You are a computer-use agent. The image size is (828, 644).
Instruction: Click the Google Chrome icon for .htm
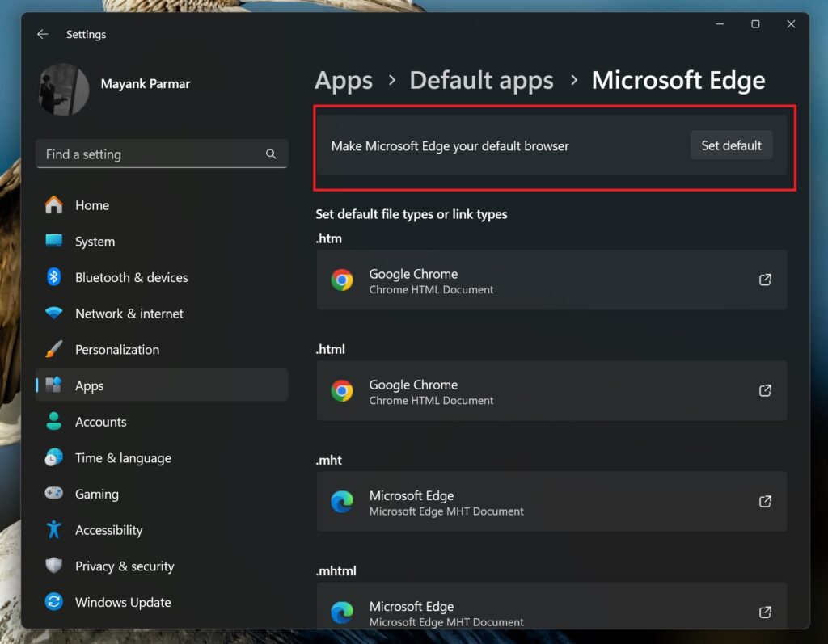tap(342, 280)
